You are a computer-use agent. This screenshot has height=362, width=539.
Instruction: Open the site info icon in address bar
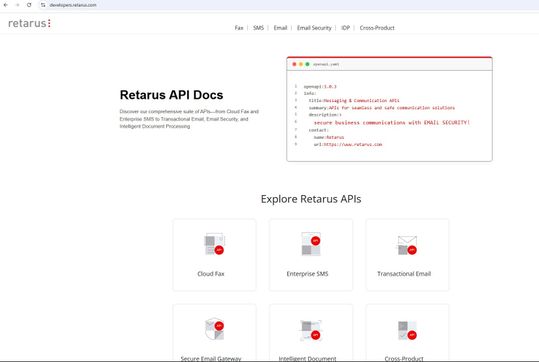[x=43, y=5]
